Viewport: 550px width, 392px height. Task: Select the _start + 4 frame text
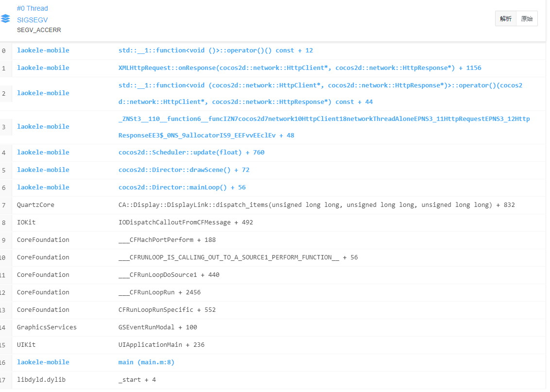pos(137,380)
